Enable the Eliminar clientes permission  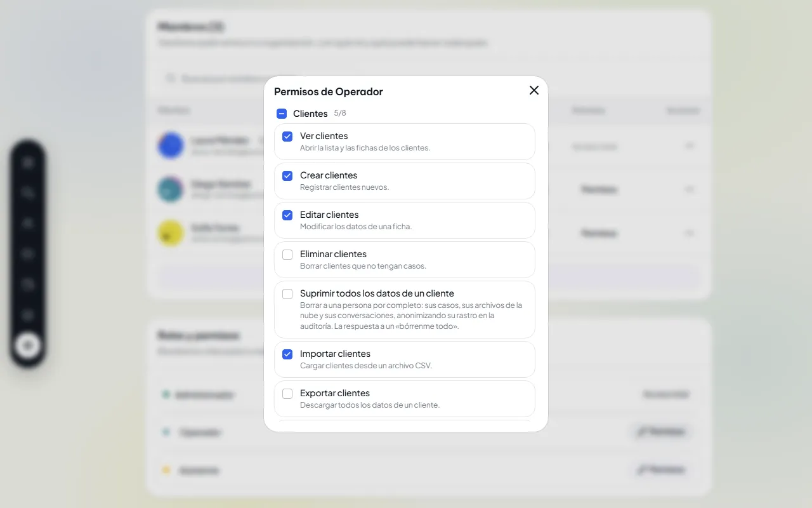coord(287,255)
